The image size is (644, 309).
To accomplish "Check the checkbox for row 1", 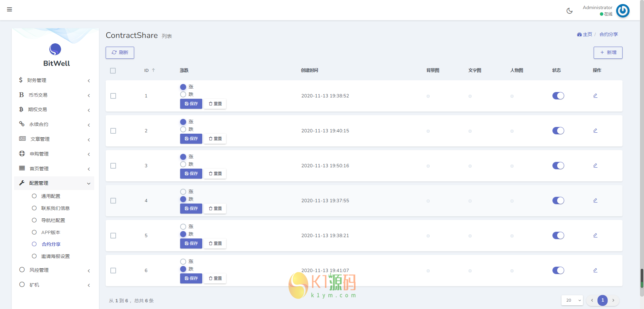I will point(113,96).
